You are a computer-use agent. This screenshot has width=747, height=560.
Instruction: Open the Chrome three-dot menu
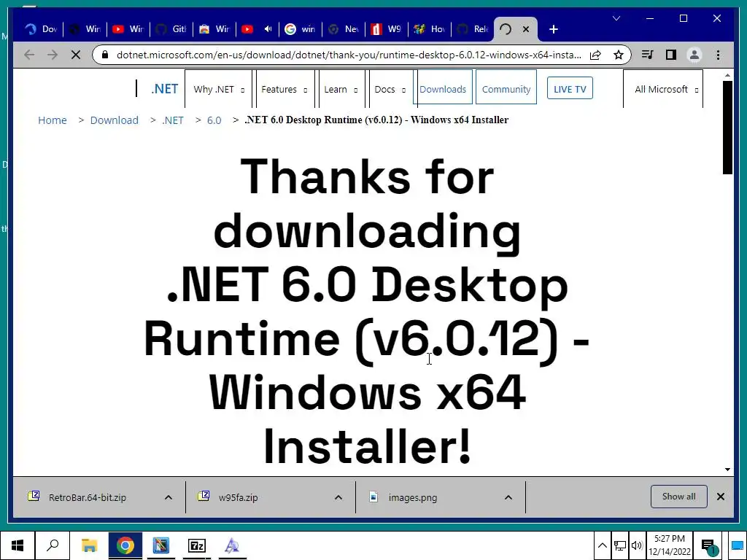pyautogui.click(x=718, y=55)
